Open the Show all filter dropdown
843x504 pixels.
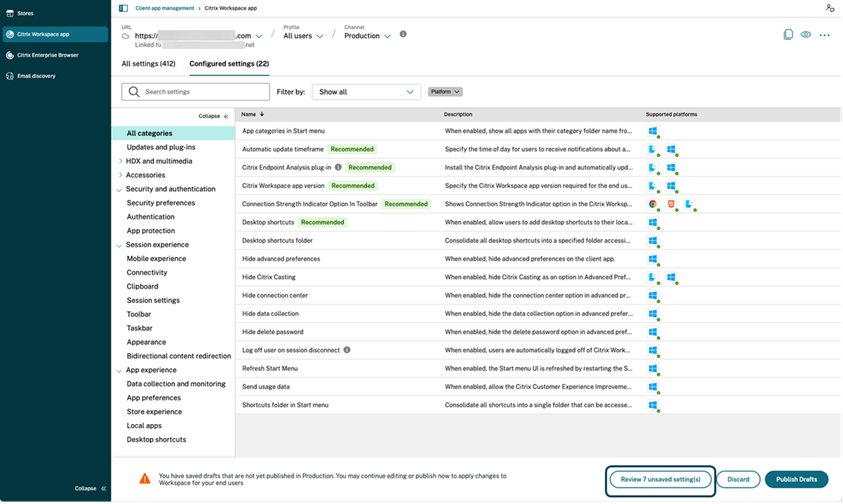[x=365, y=92]
